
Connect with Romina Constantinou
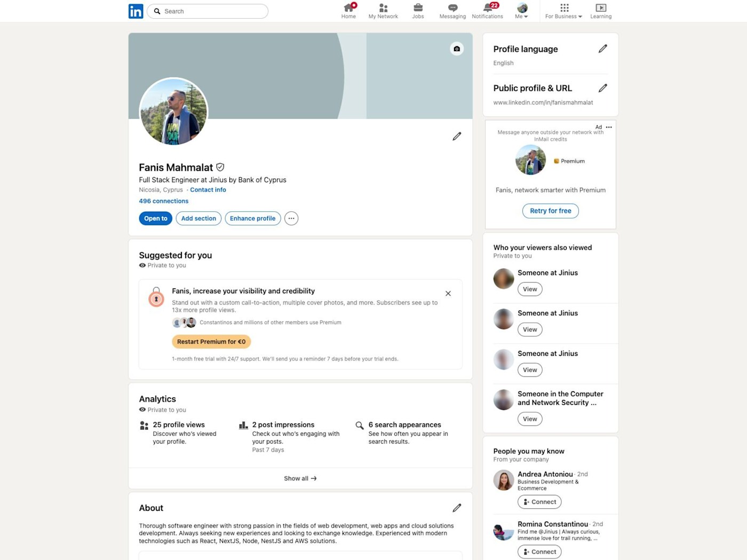click(539, 552)
